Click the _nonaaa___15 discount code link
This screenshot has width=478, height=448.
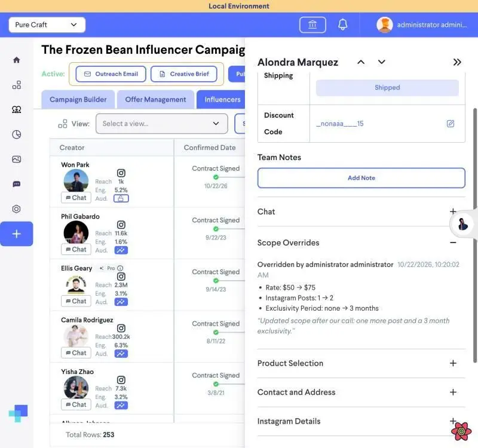pyautogui.click(x=340, y=124)
